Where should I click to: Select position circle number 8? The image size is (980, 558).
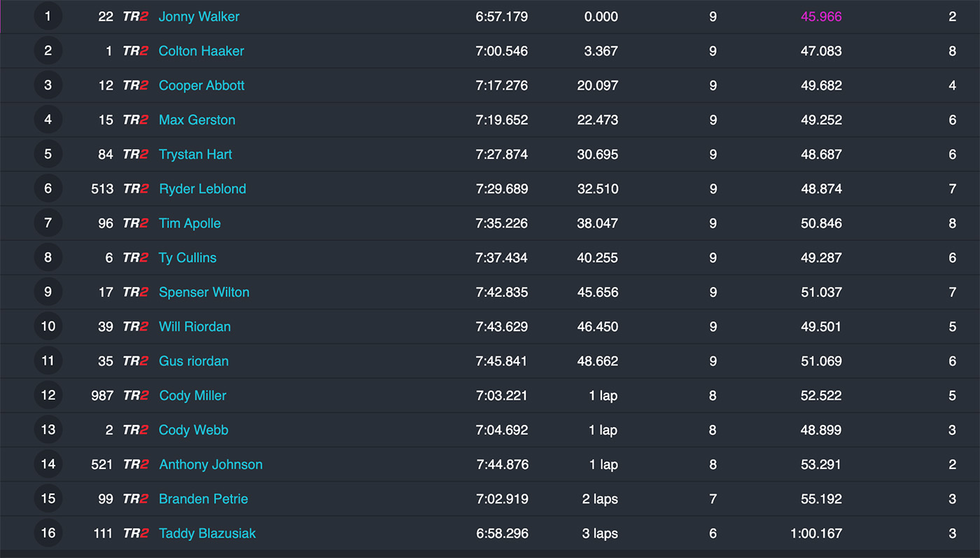[x=48, y=258]
